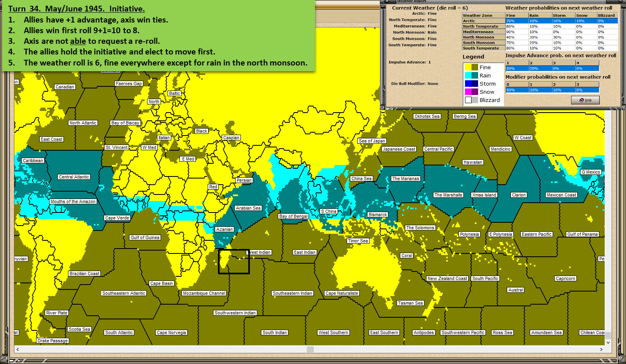Click the Bering Sea label
This screenshot has height=364, width=626.
(x=465, y=116)
